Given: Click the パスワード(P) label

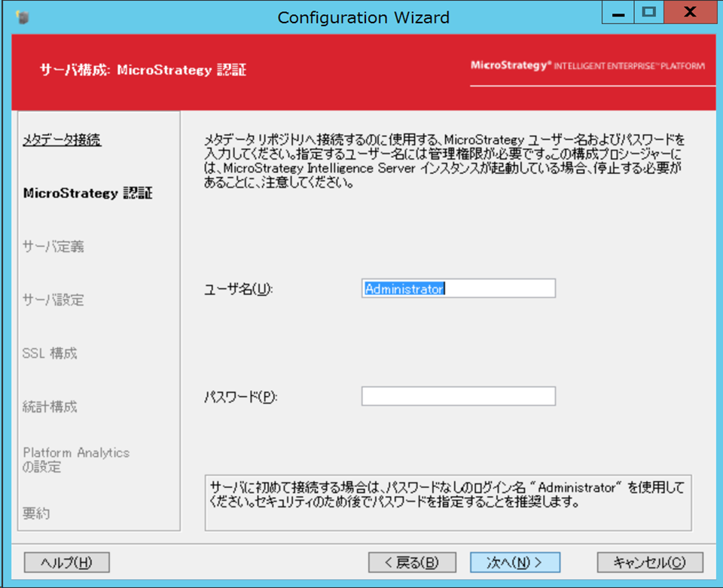Looking at the screenshot, I should [240, 397].
